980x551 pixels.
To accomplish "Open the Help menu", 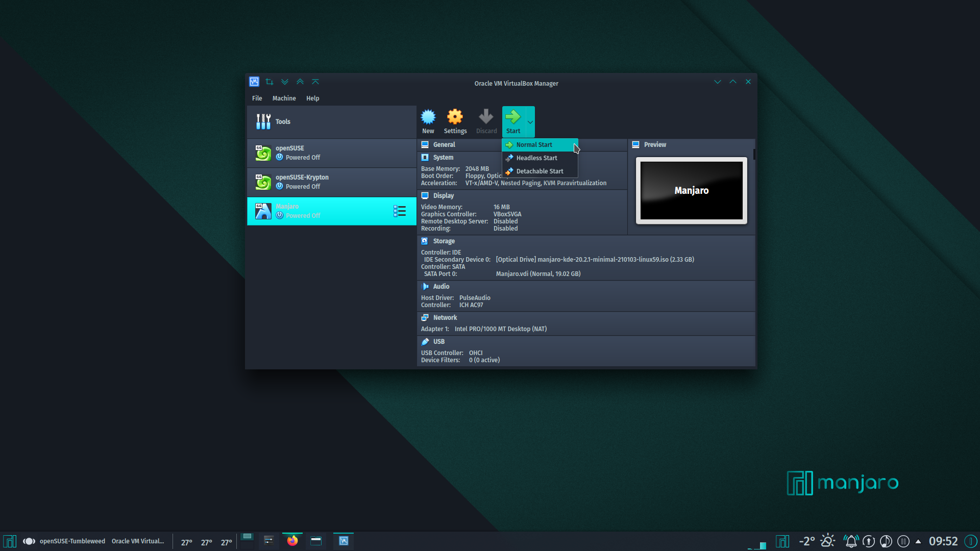I will pyautogui.click(x=312, y=98).
